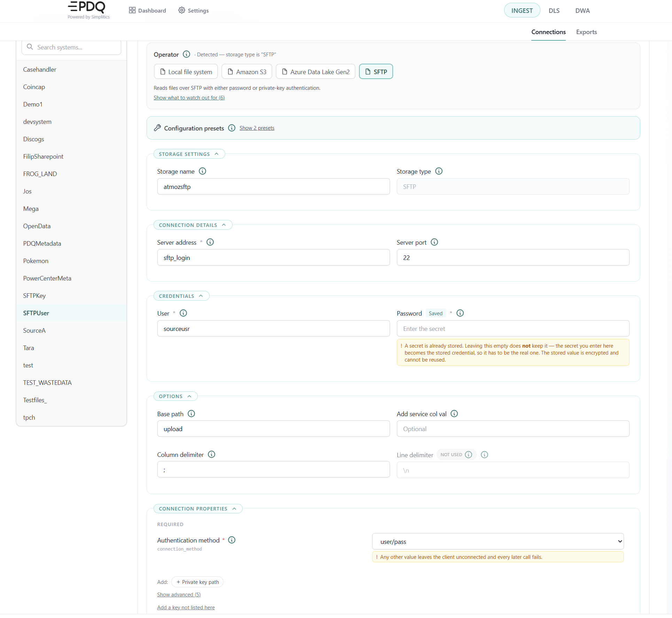This screenshot has height=618, width=672.
Task: Click the Show advanced (5) link
Action: tap(179, 595)
